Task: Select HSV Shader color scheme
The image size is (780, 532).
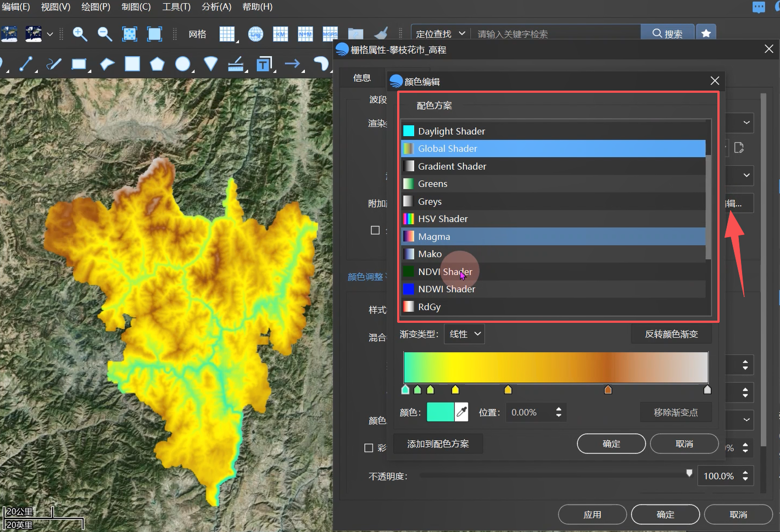Action: coord(554,219)
